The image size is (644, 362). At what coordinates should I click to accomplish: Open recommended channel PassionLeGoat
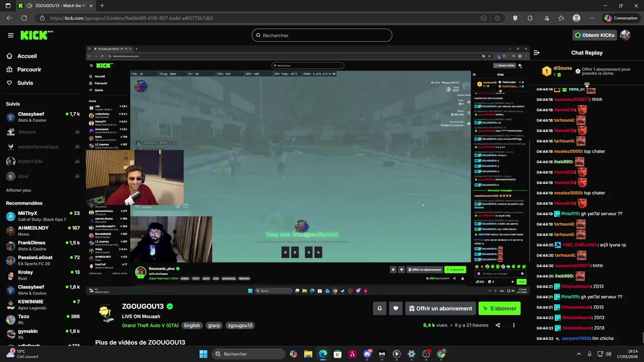tap(43, 260)
